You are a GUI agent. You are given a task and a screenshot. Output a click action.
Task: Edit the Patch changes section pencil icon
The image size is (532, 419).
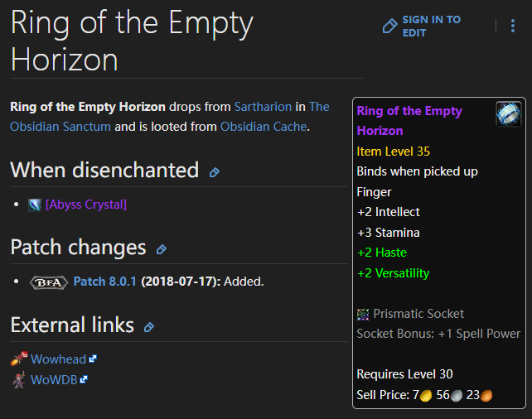click(x=162, y=249)
